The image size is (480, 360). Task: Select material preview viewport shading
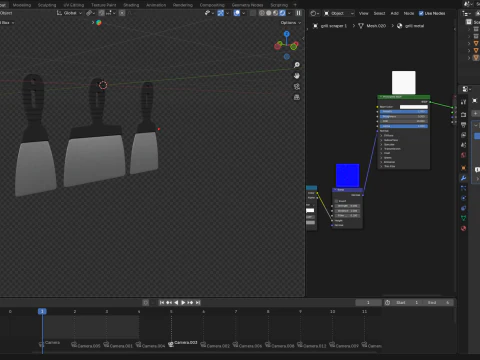tap(276, 13)
